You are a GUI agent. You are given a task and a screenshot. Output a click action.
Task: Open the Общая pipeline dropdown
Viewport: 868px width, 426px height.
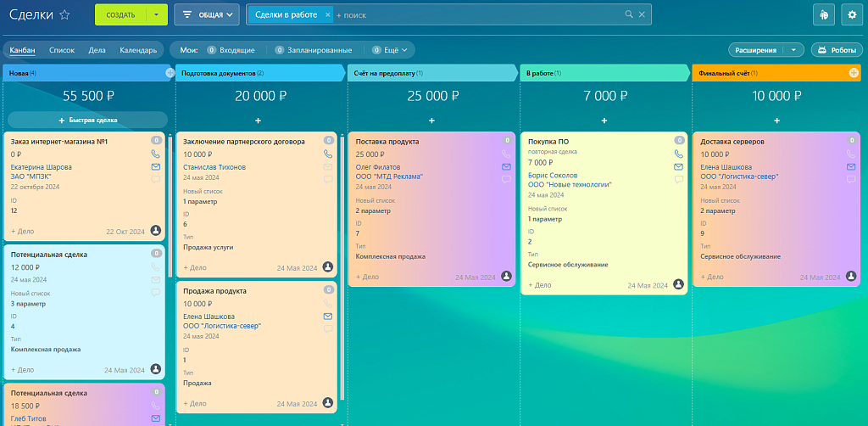tap(206, 14)
